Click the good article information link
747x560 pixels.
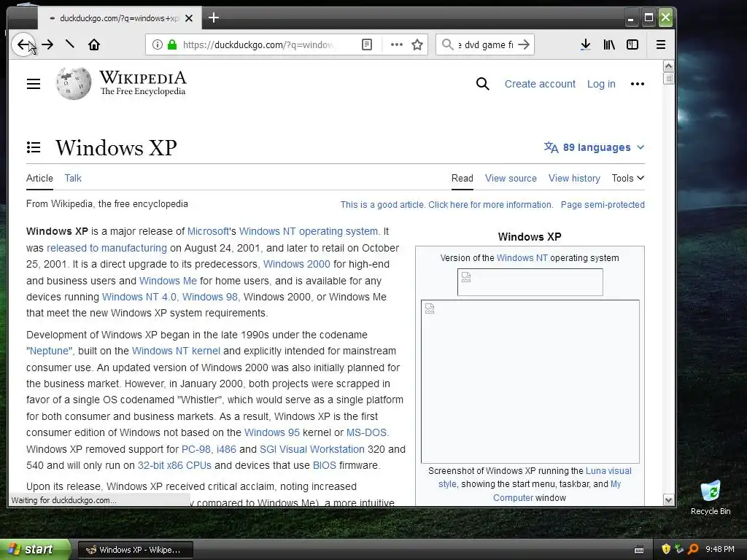(x=447, y=205)
